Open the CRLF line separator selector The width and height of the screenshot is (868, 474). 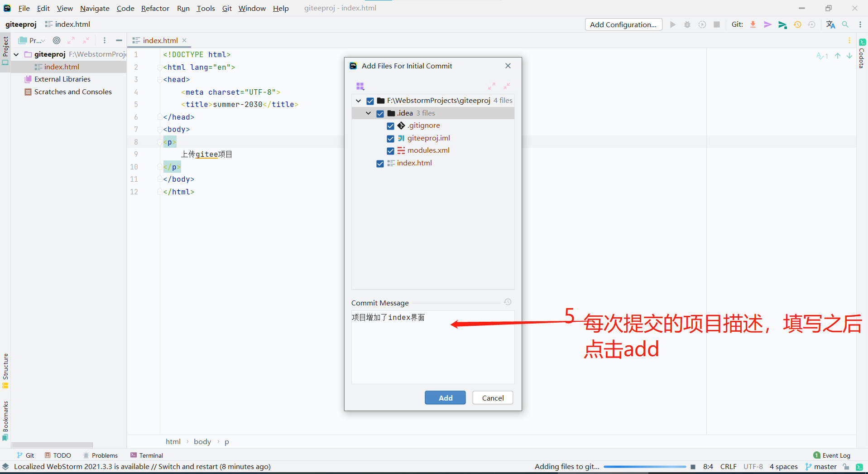click(729, 467)
